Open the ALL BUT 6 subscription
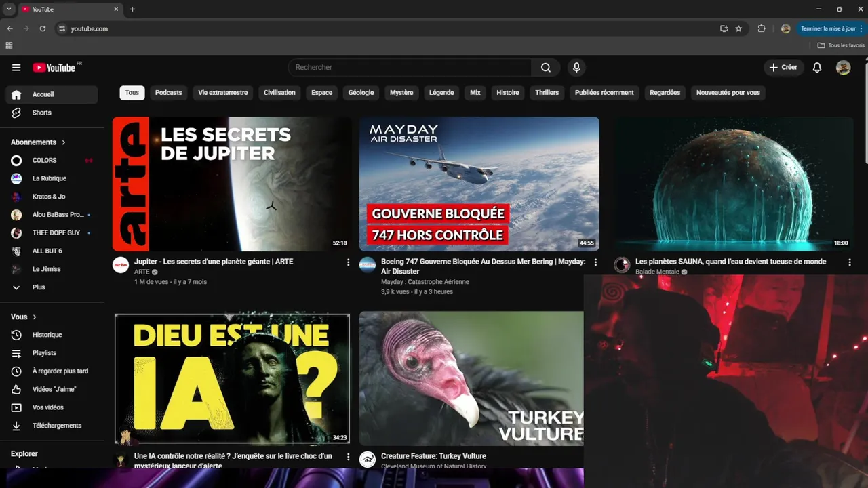Image resolution: width=868 pixels, height=488 pixels. point(52,251)
